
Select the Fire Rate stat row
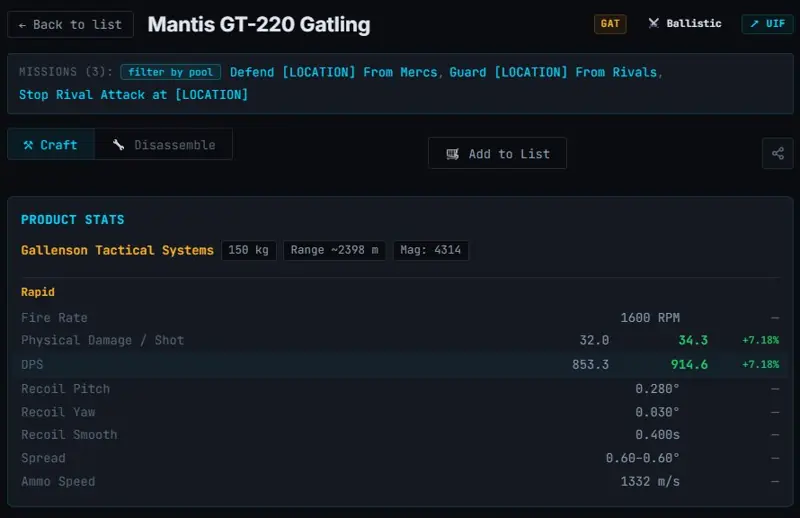coord(400,317)
